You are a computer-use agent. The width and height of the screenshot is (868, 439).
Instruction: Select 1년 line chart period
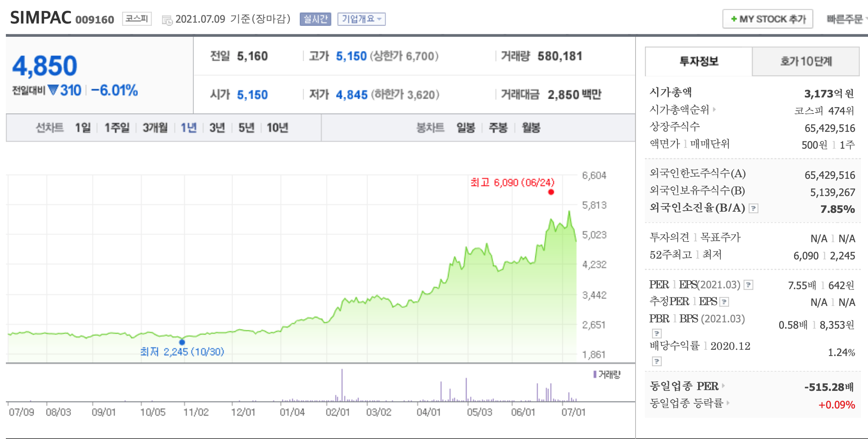(189, 128)
